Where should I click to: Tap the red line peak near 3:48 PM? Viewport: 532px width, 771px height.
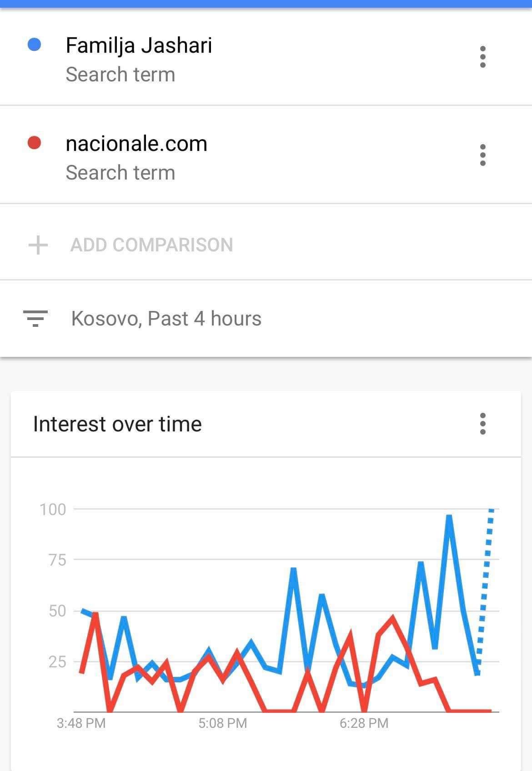click(x=95, y=616)
